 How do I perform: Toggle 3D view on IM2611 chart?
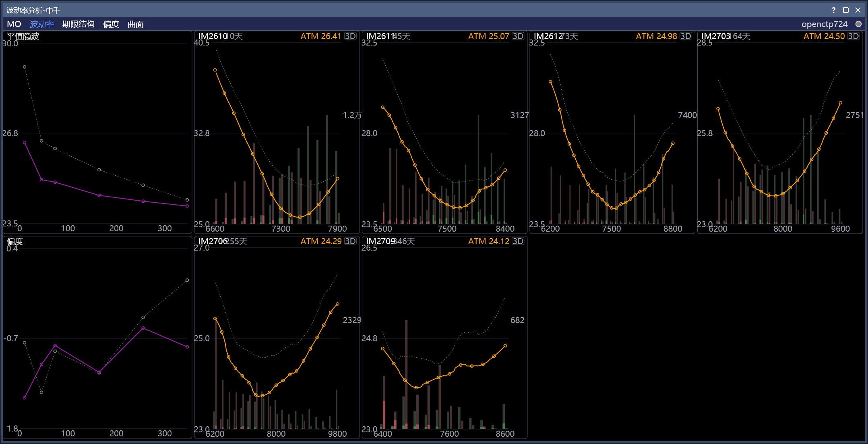pyautogui.click(x=518, y=36)
